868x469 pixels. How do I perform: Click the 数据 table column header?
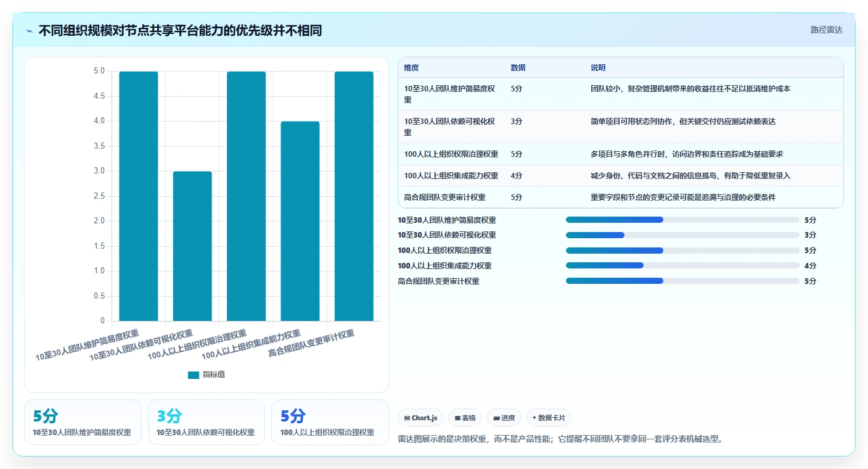(518, 68)
